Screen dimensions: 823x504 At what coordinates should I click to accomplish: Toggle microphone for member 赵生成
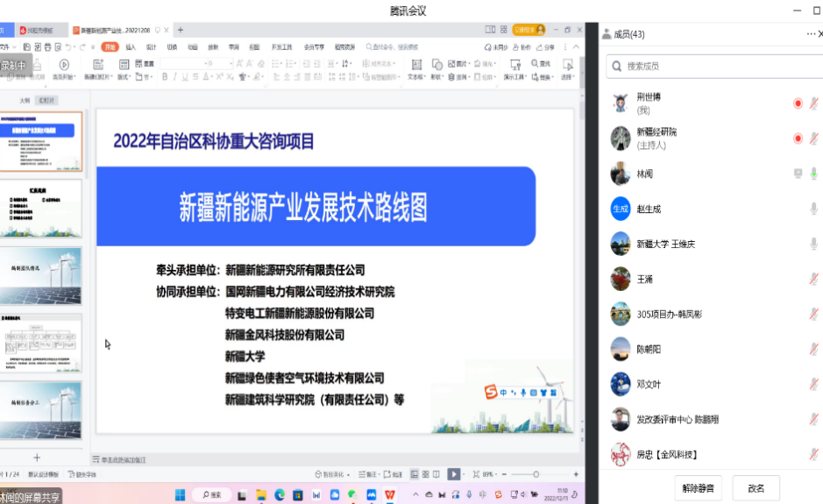813,209
